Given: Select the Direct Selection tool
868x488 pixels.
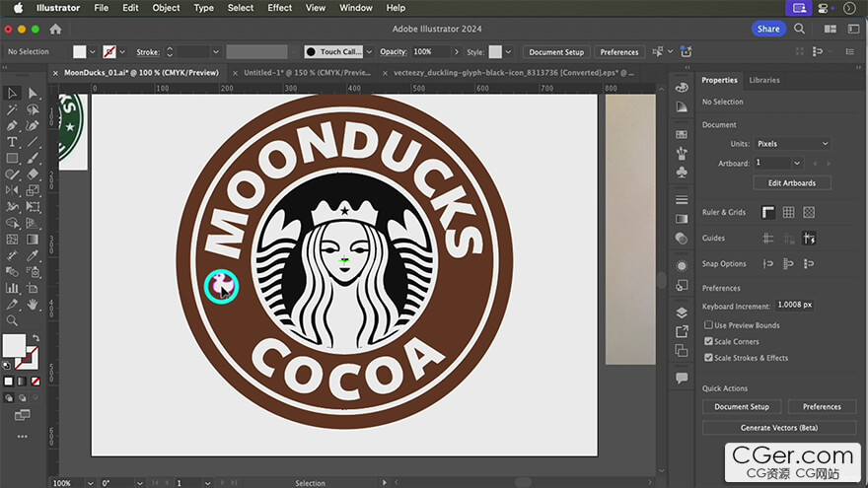Looking at the screenshot, I should click(33, 93).
